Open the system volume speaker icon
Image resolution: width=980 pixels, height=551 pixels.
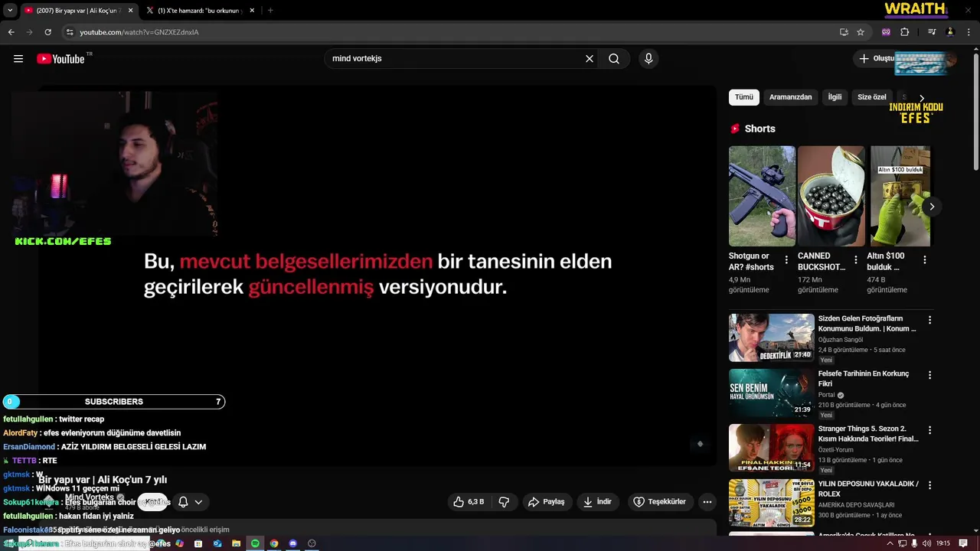pyautogui.click(x=926, y=543)
